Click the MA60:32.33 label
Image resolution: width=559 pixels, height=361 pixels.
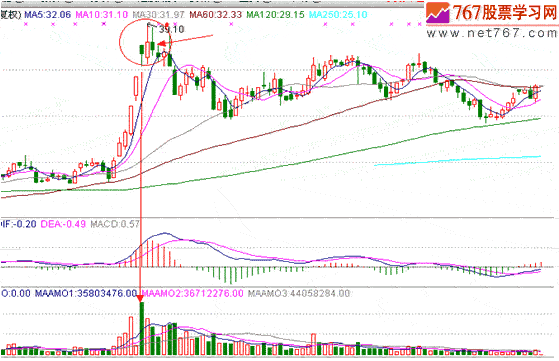(x=216, y=15)
